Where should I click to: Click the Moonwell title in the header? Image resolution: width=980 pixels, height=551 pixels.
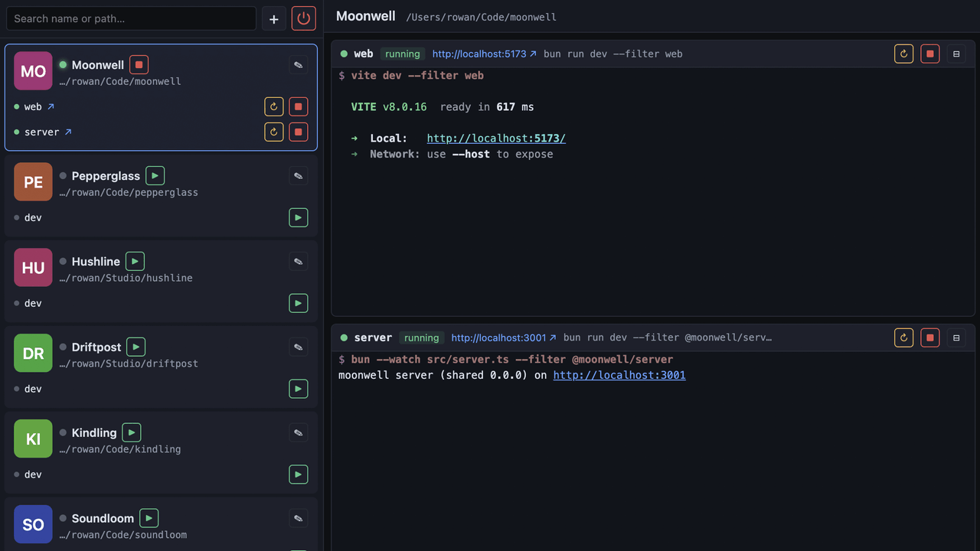pos(366,16)
